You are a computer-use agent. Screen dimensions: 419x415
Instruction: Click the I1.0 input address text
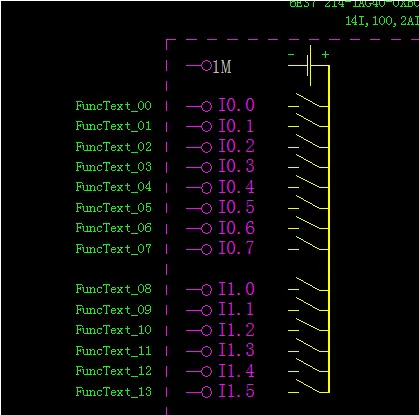point(236,289)
